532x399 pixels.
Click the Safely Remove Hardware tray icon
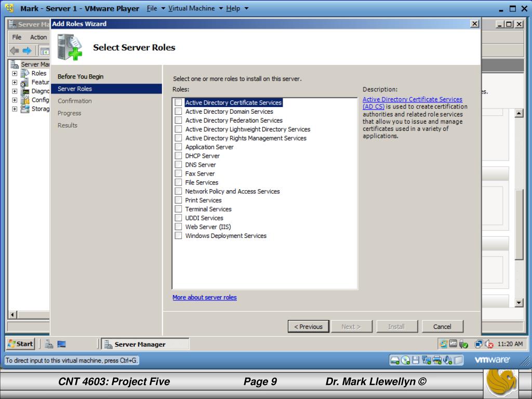(x=463, y=344)
